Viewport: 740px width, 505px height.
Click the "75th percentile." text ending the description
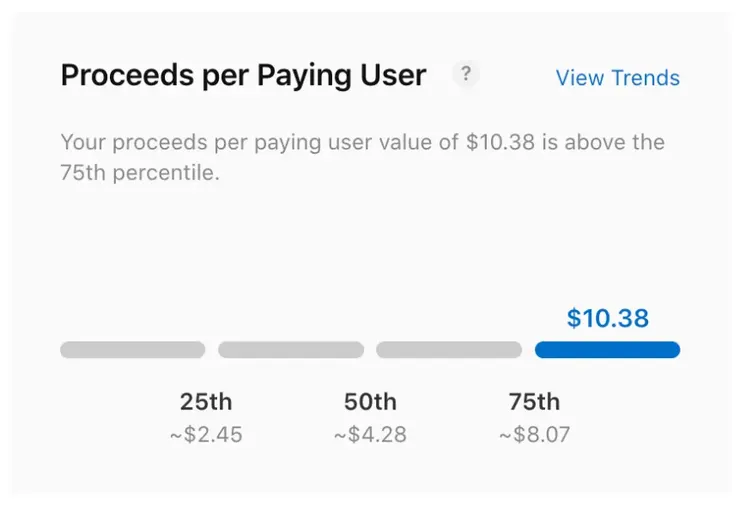(139, 173)
